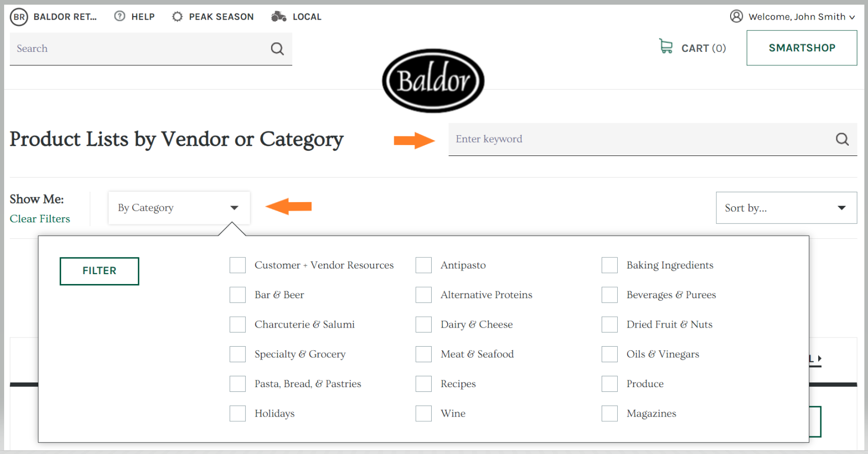868x454 pixels.
Task: Click the keyword search magnifier icon
Action: tap(842, 139)
